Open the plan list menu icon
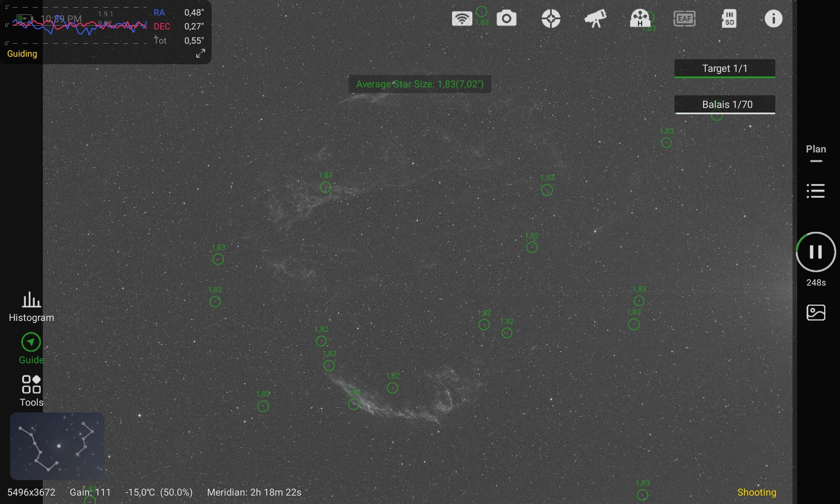The image size is (840, 504). point(816,191)
